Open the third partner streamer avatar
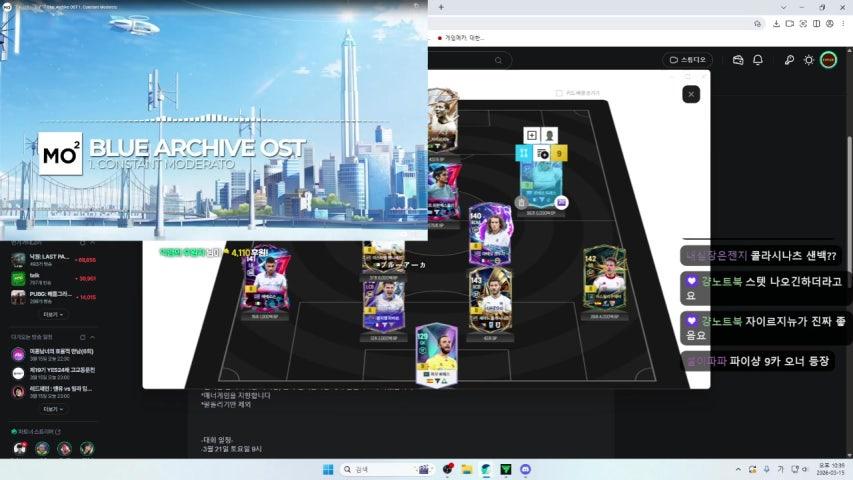The height and width of the screenshot is (480, 853). (x=65, y=448)
